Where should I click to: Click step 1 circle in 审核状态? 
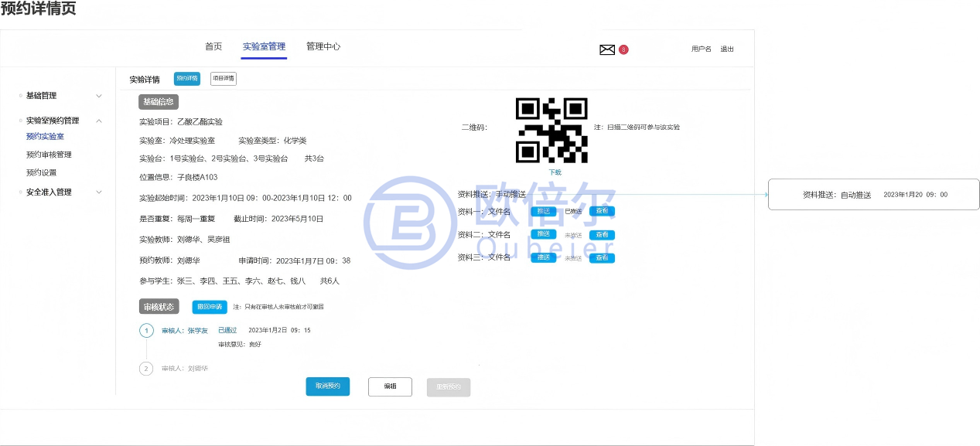coord(146,331)
